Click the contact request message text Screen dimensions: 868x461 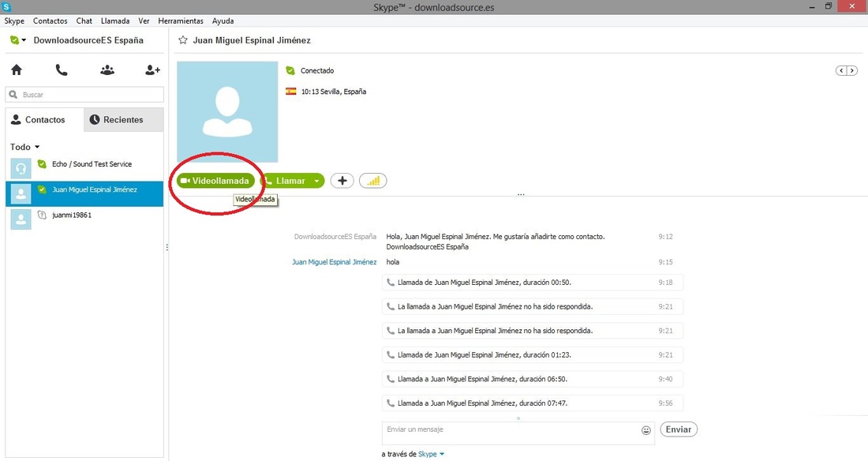tap(496, 242)
